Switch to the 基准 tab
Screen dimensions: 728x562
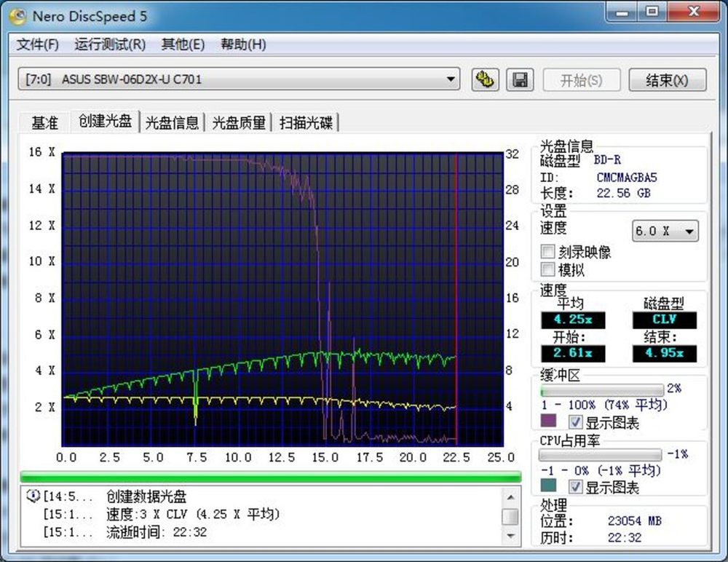pyautogui.click(x=44, y=123)
